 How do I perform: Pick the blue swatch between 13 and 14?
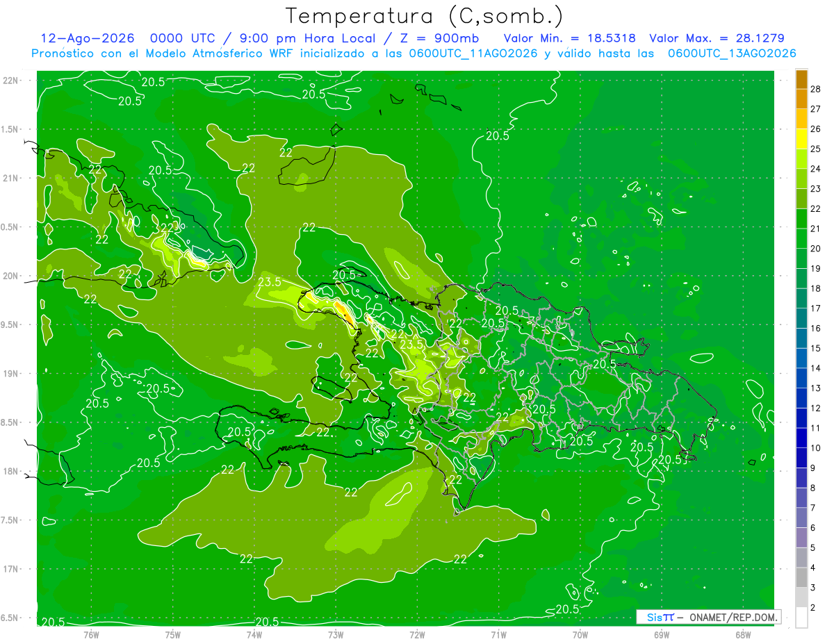[801, 378]
